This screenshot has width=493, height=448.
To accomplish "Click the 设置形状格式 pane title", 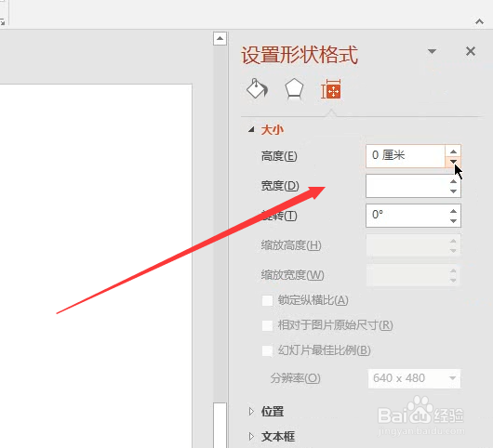I will pos(300,55).
